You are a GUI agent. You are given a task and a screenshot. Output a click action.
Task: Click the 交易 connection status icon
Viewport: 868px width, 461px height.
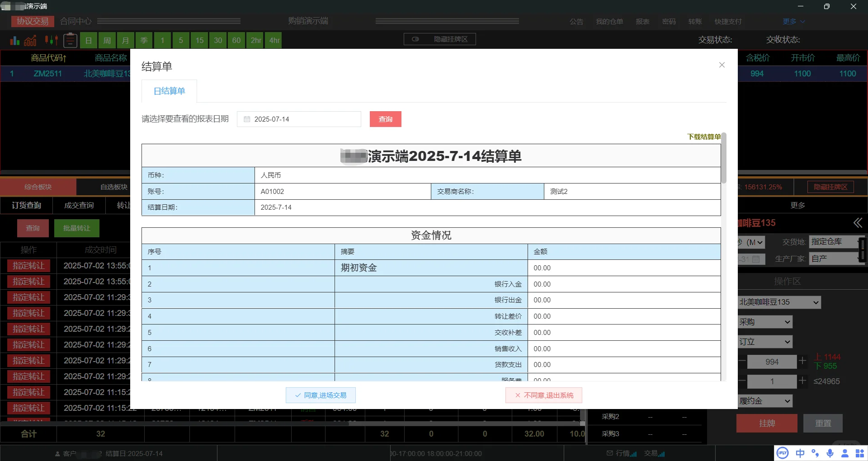click(x=661, y=454)
